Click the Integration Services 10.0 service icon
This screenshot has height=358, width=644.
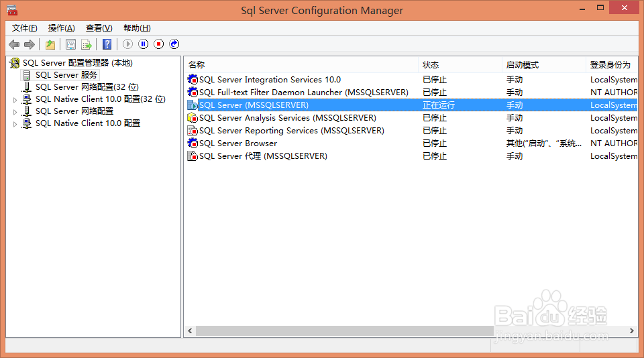pos(193,79)
